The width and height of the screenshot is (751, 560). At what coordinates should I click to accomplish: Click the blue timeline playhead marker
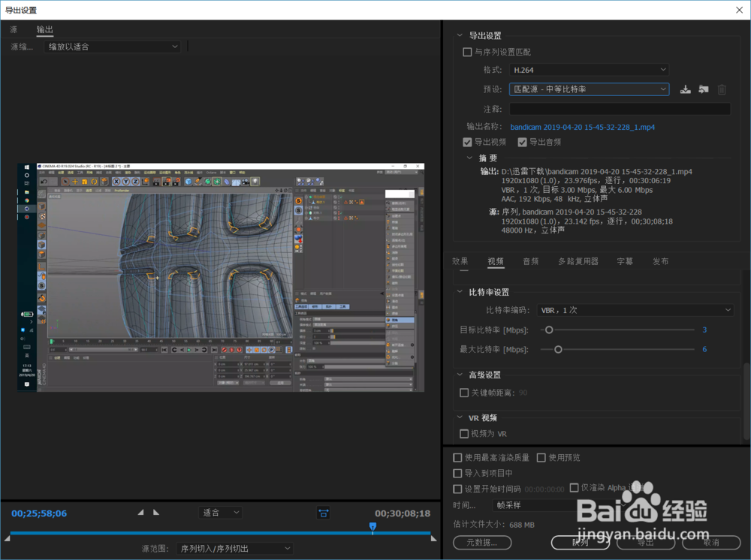pyautogui.click(x=372, y=527)
